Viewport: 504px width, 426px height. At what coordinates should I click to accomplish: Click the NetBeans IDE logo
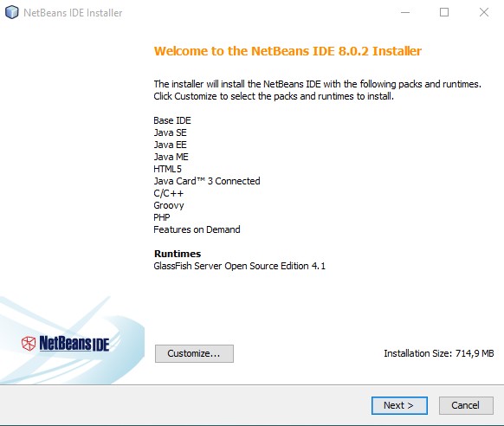(x=66, y=344)
